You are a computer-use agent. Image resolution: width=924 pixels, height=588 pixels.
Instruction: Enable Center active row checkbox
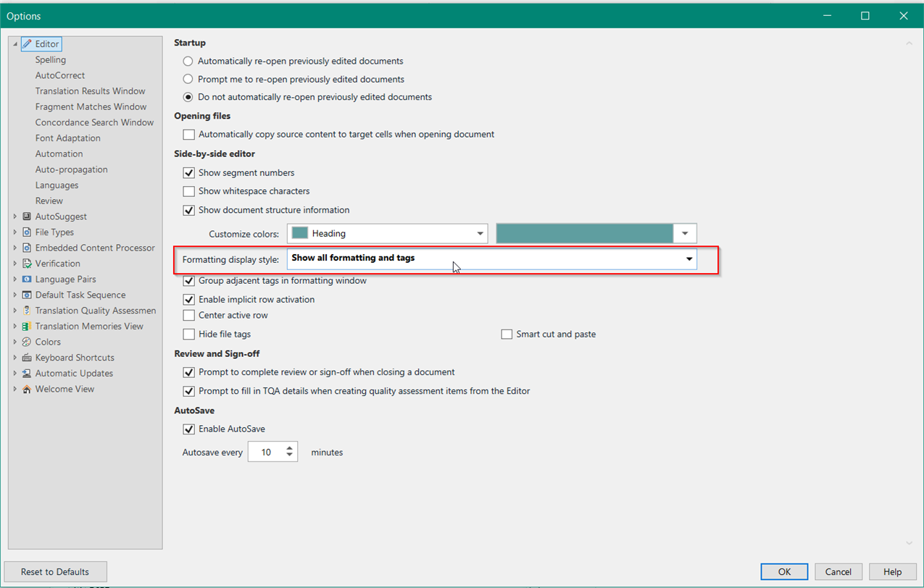[x=188, y=316]
